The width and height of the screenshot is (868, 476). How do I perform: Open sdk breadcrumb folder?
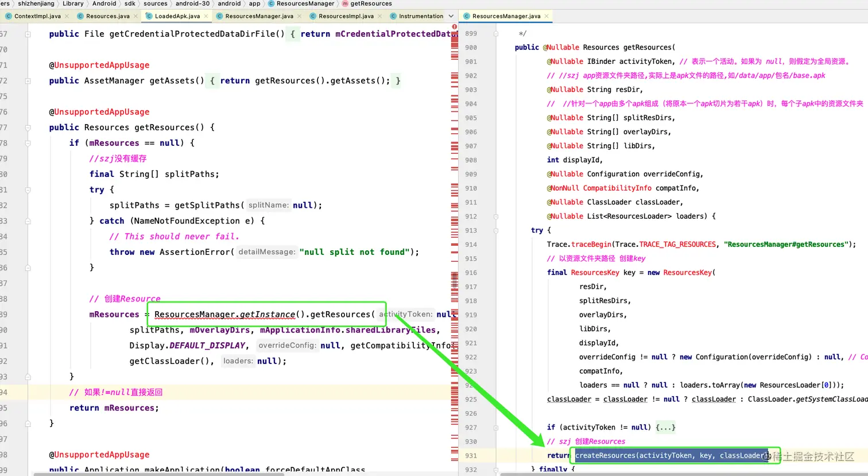pyautogui.click(x=130, y=3)
